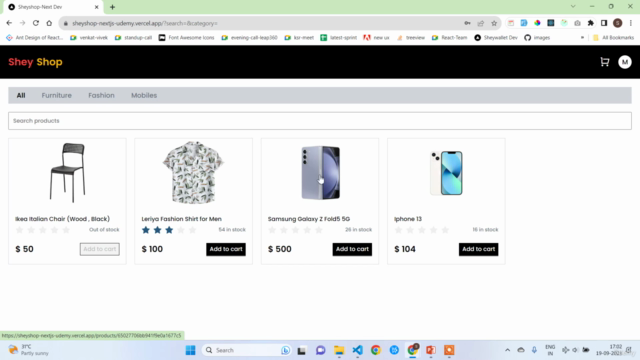Select the All category tab
Viewport: 640px width, 360px height.
coord(21,96)
